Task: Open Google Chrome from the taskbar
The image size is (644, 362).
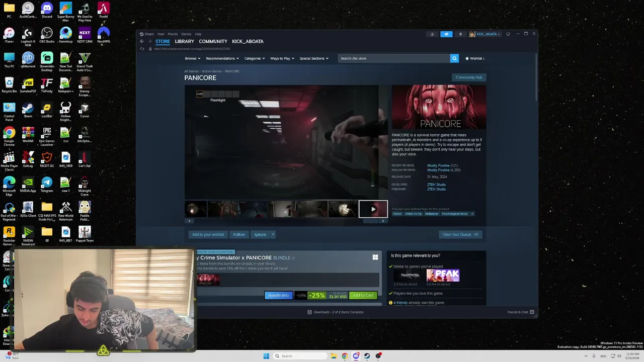Action: (345, 356)
